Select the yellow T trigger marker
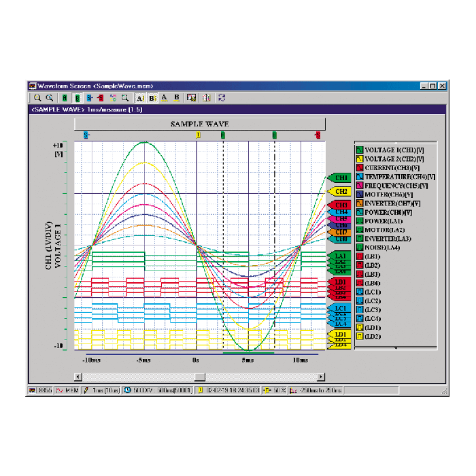This screenshot has height=476, width=476. pyautogui.click(x=199, y=135)
